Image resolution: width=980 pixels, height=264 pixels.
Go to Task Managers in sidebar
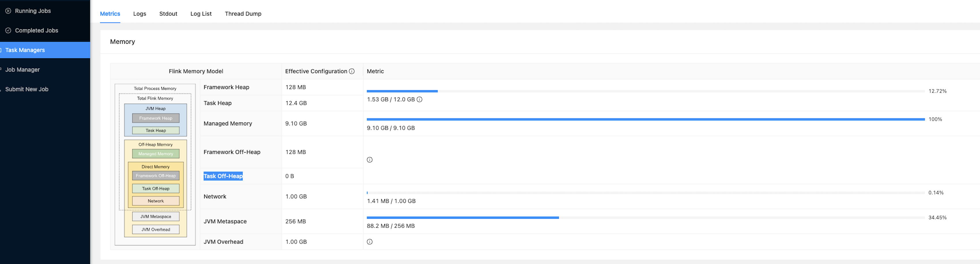tap(25, 50)
